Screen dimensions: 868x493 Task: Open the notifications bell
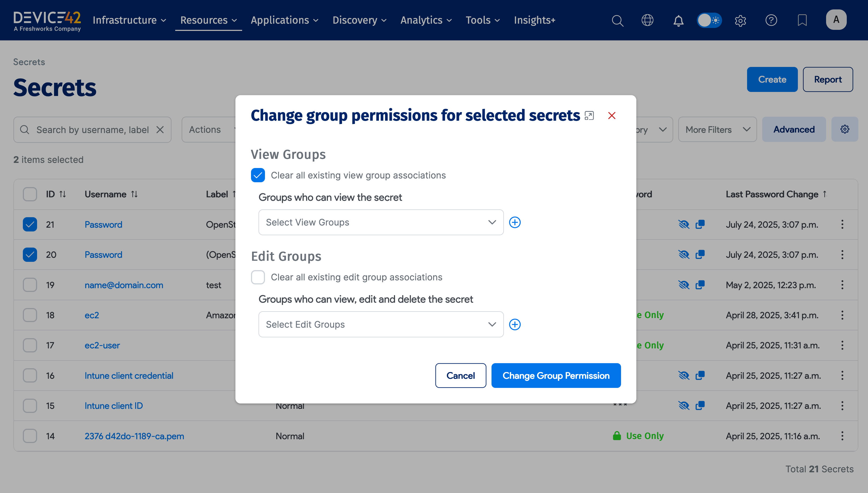[x=678, y=20]
